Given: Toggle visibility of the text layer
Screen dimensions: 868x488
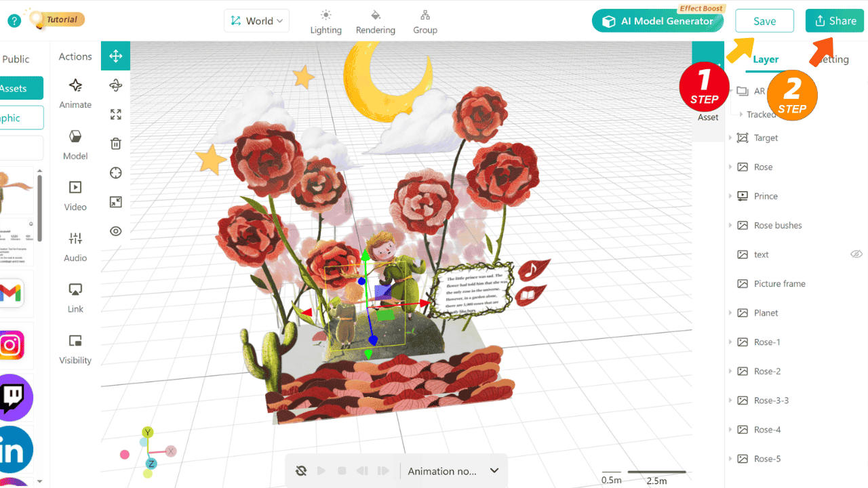Looking at the screenshot, I should tap(856, 254).
